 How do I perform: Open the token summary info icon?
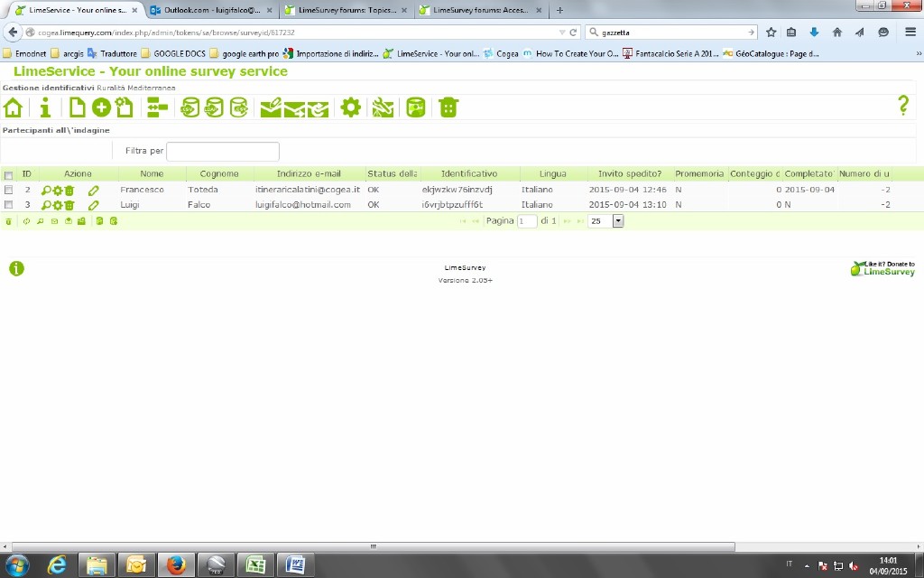44,107
